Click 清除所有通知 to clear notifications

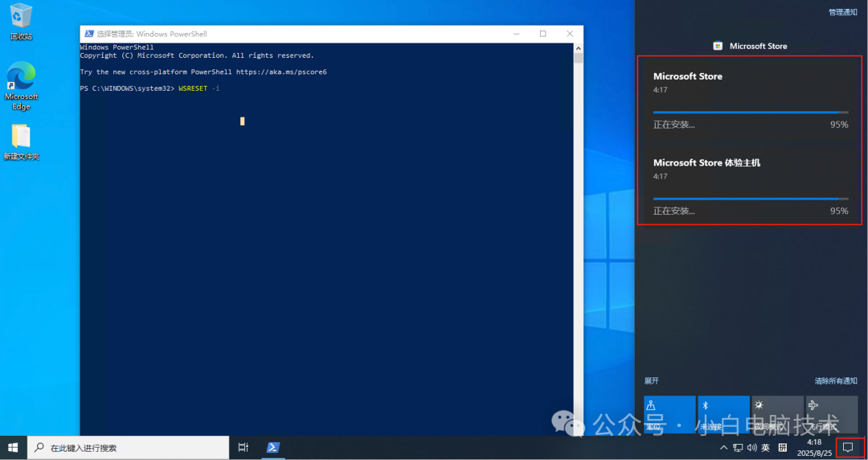click(836, 380)
